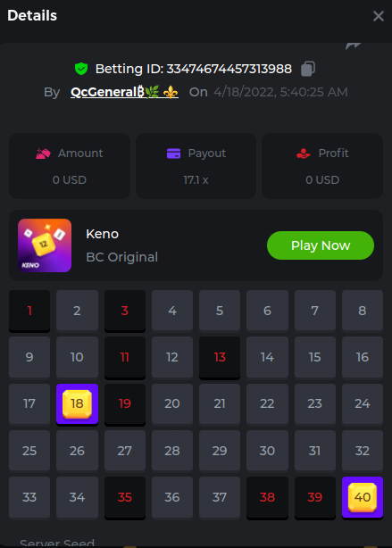Close the Details panel
Image resolution: width=392 pixels, height=548 pixels.
(x=379, y=16)
